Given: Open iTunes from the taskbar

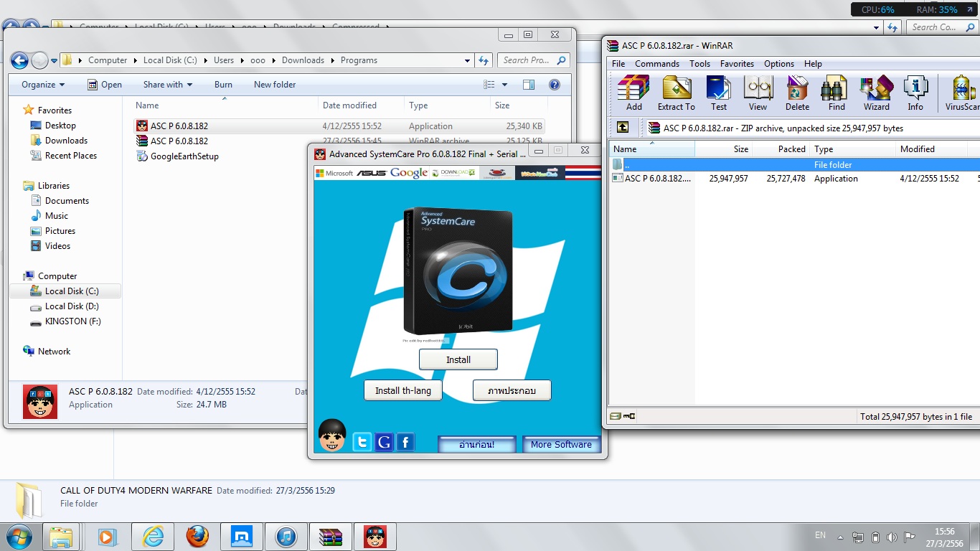Looking at the screenshot, I should click(286, 537).
